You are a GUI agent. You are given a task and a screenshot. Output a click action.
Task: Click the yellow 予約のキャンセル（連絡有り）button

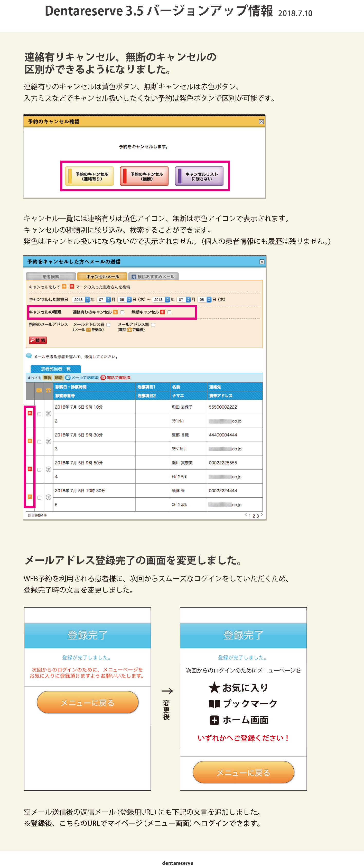click(89, 176)
